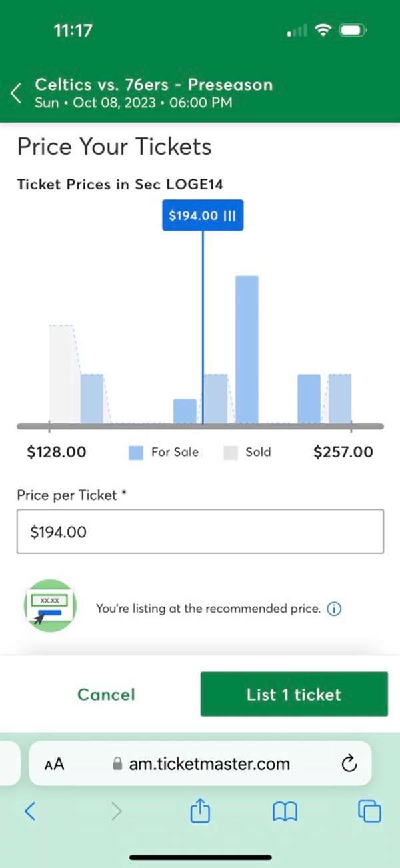This screenshot has width=400, height=868.
Task: Tap the Safari back navigation chevron
Action: 29,811
